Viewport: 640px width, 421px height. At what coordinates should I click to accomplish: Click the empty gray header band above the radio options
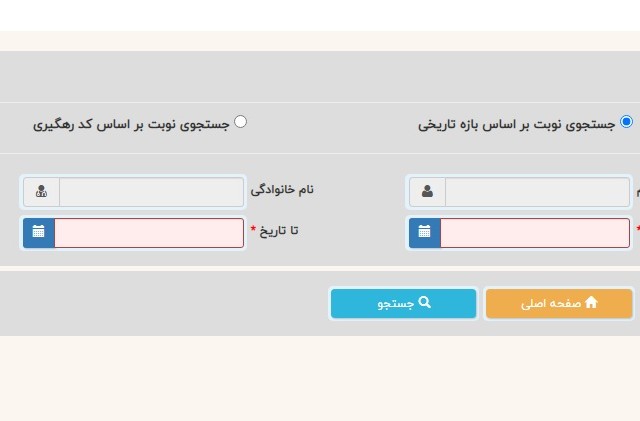pyautogui.click(x=320, y=76)
